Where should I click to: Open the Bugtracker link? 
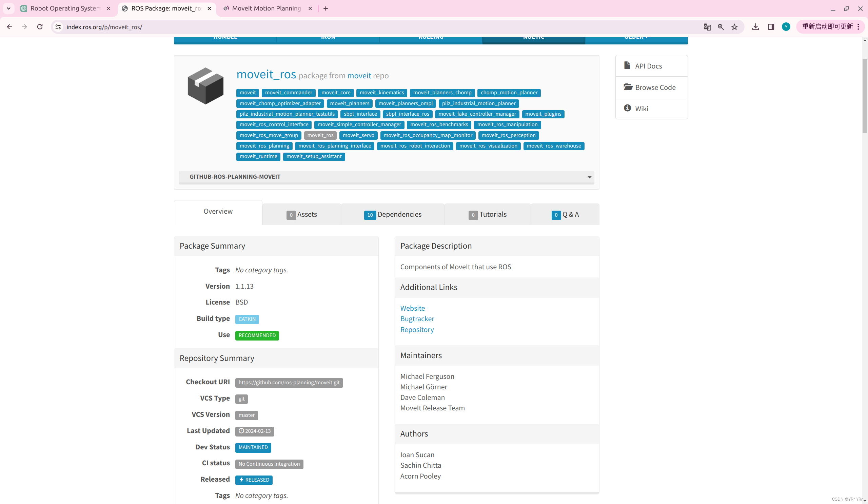(417, 319)
